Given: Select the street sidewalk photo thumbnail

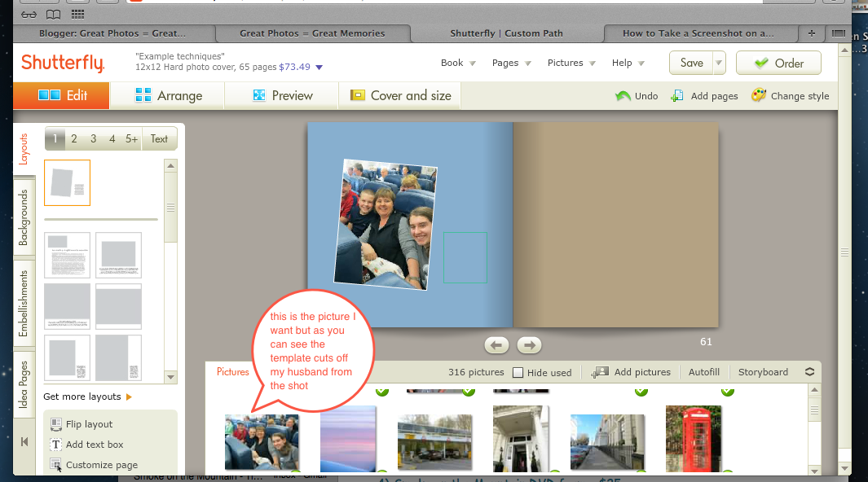Looking at the screenshot, I should (x=607, y=442).
